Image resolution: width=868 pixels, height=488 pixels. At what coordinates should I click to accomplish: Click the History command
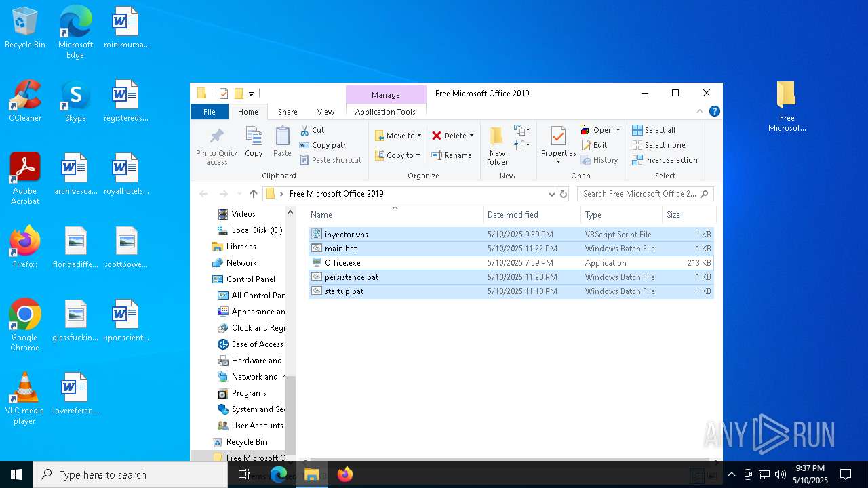click(599, 160)
